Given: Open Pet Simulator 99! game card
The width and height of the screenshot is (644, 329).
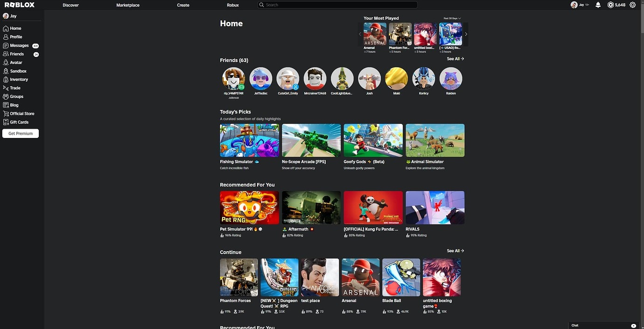Looking at the screenshot, I should click(250, 208).
